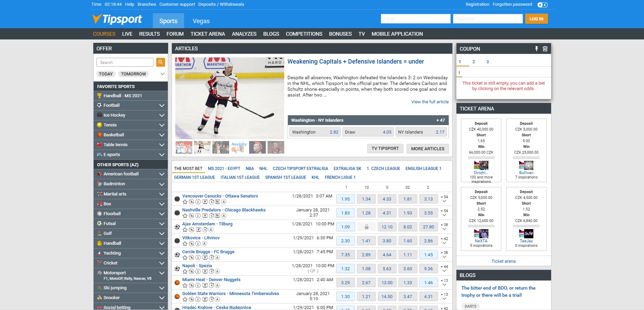This screenshot has height=310, width=644.
Task: Open statistics icon for Cercle Brugge match
Action: coord(191,258)
